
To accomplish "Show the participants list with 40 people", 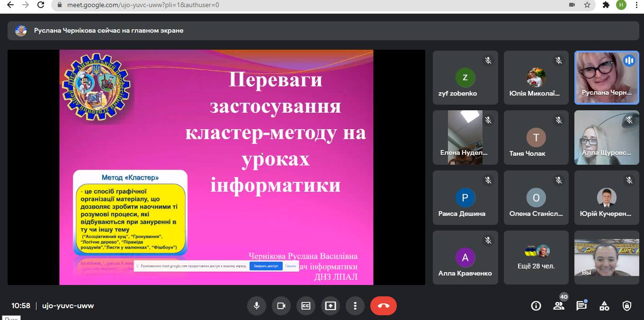I will (x=559, y=306).
